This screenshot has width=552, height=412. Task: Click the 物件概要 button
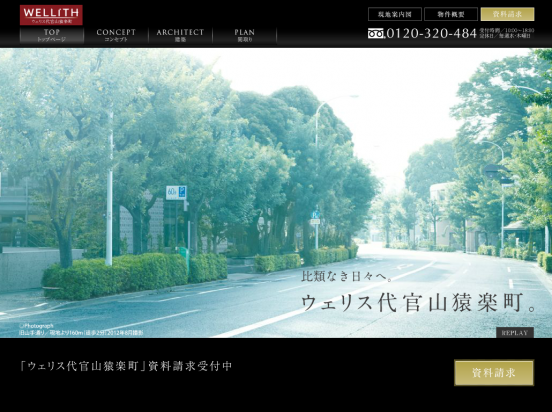coord(451,14)
